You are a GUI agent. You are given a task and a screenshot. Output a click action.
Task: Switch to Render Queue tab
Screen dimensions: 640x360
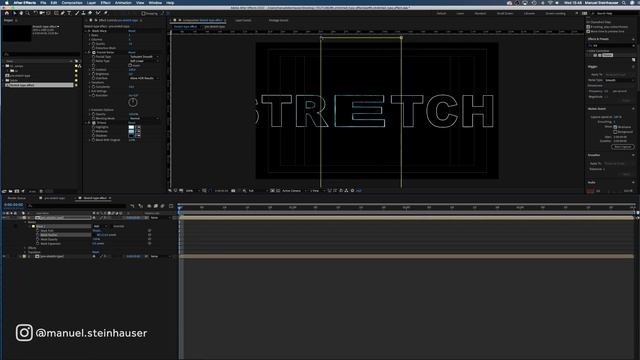point(16,198)
